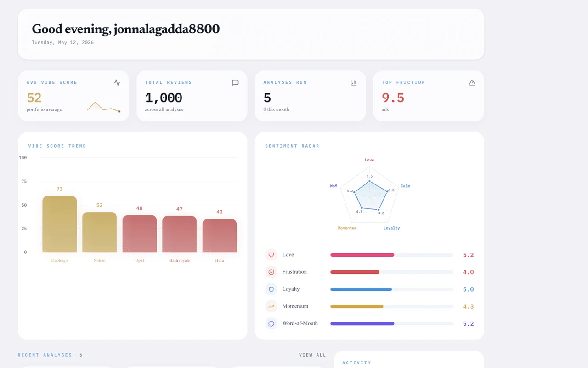The height and width of the screenshot is (368, 588).
Task: Click the Word-of-Mouth progress bar
Action: coord(392,323)
